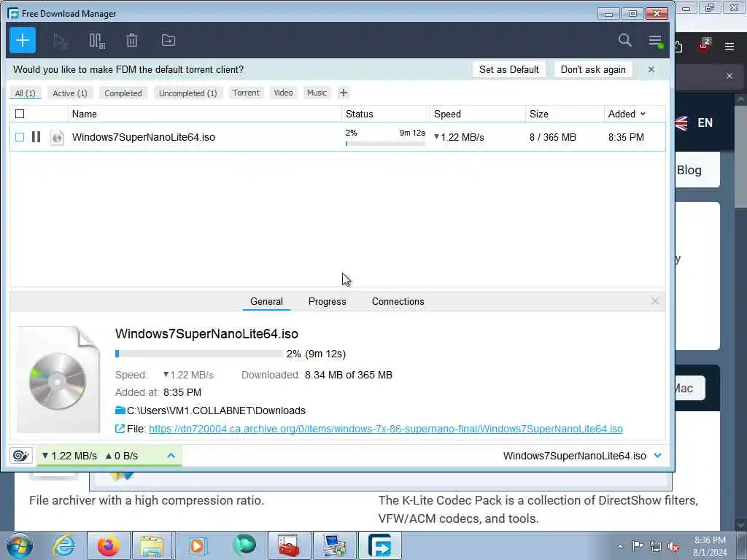Switch to Firefox in taskbar
747x560 pixels.
pyautogui.click(x=108, y=545)
